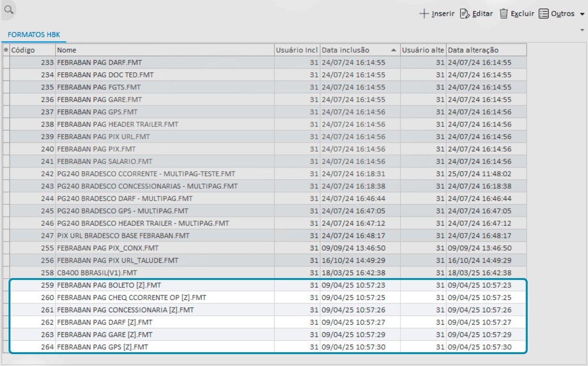Toggle the Data inclusão sort arrow

coord(393,50)
